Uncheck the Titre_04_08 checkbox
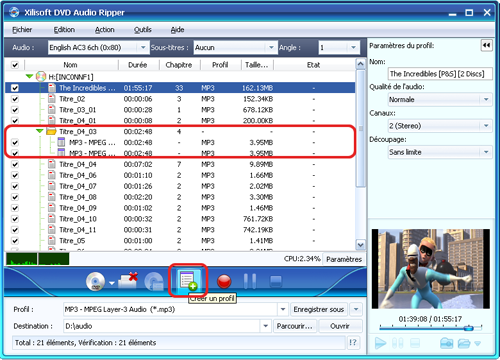 pyautogui.click(x=15, y=197)
